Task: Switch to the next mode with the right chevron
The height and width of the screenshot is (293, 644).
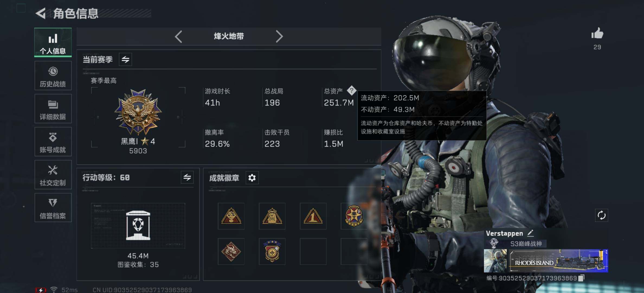Action: [279, 36]
